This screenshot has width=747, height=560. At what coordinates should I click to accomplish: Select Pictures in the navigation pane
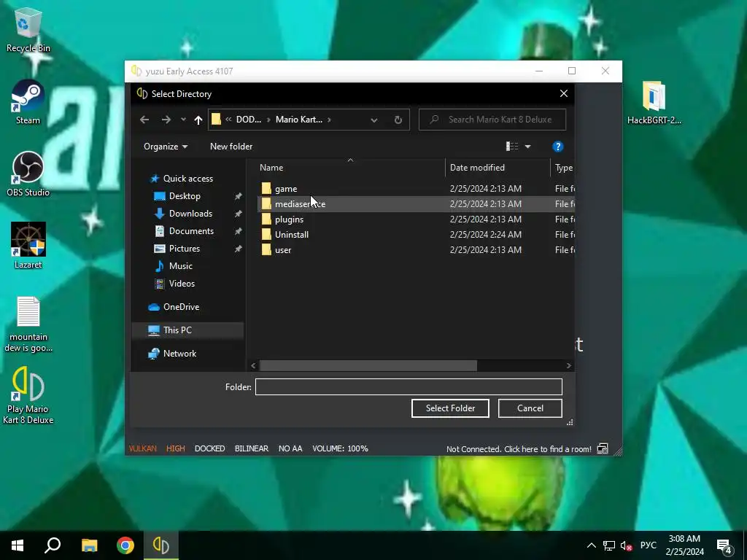click(x=184, y=249)
